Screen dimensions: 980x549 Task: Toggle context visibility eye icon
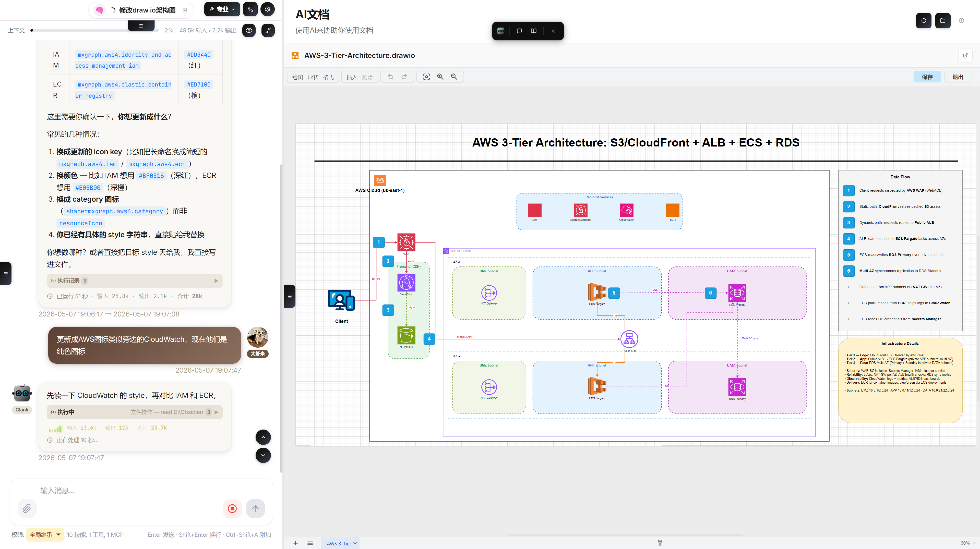click(249, 30)
